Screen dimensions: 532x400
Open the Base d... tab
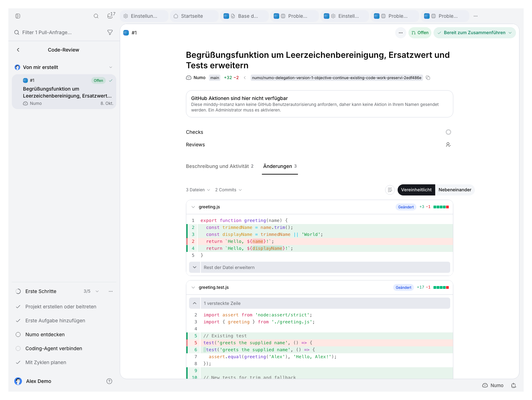coord(244,16)
